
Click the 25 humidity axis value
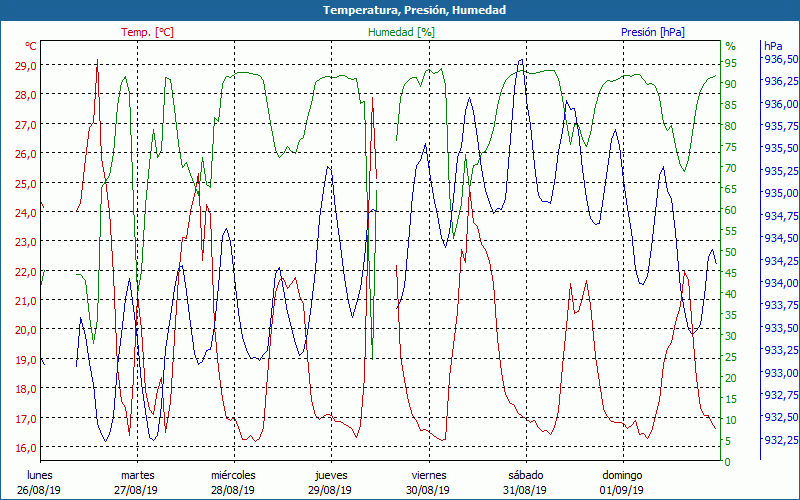[731, 357]
